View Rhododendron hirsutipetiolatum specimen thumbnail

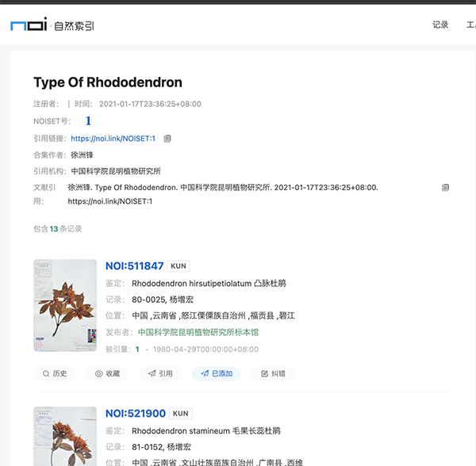click(65, 305)
